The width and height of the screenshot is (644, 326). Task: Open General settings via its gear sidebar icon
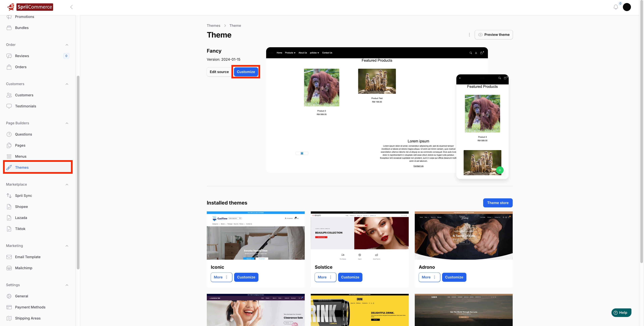coord(9,296)
